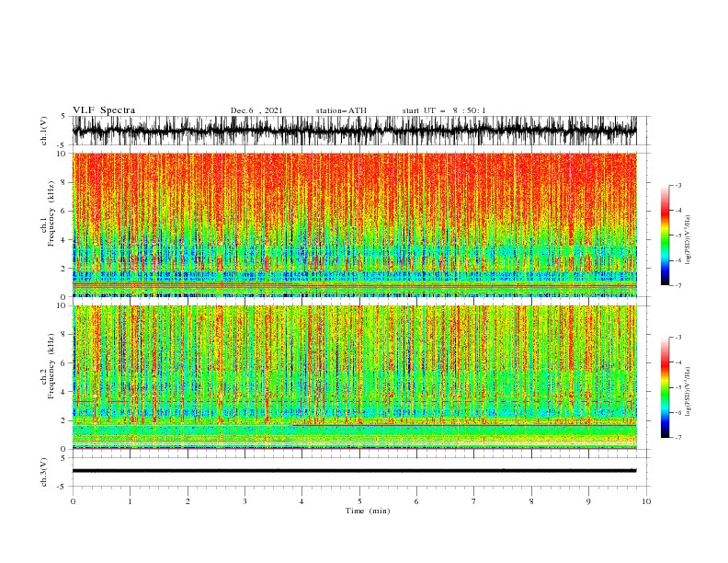Screen dimensions: 728x563
Task: Select the ch.2 "Frequency (kHz)" axis label
Action: point(51,366)
